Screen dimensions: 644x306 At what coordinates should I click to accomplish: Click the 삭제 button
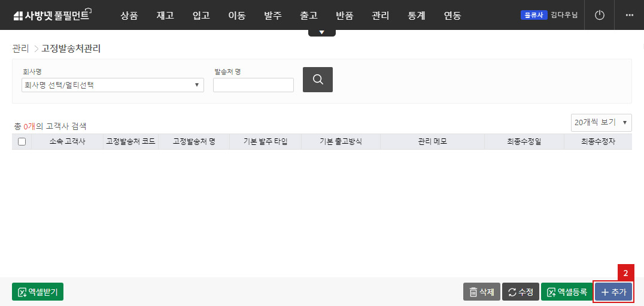pos(481,292)
